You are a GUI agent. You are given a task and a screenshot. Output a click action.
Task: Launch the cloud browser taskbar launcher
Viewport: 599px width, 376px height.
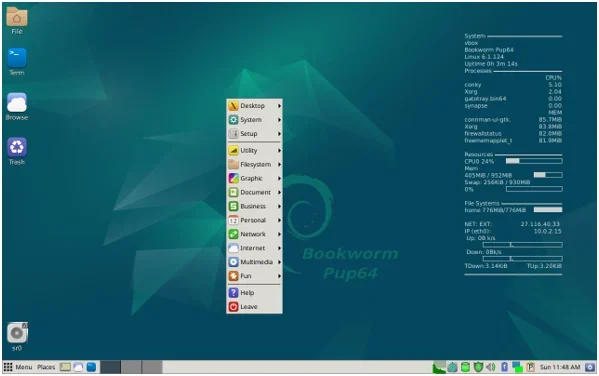[78, 367]
